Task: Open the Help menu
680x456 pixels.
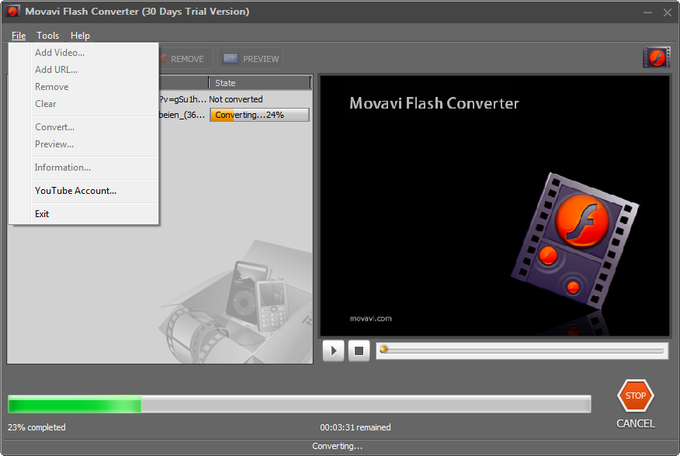Action: coord(80,36)
